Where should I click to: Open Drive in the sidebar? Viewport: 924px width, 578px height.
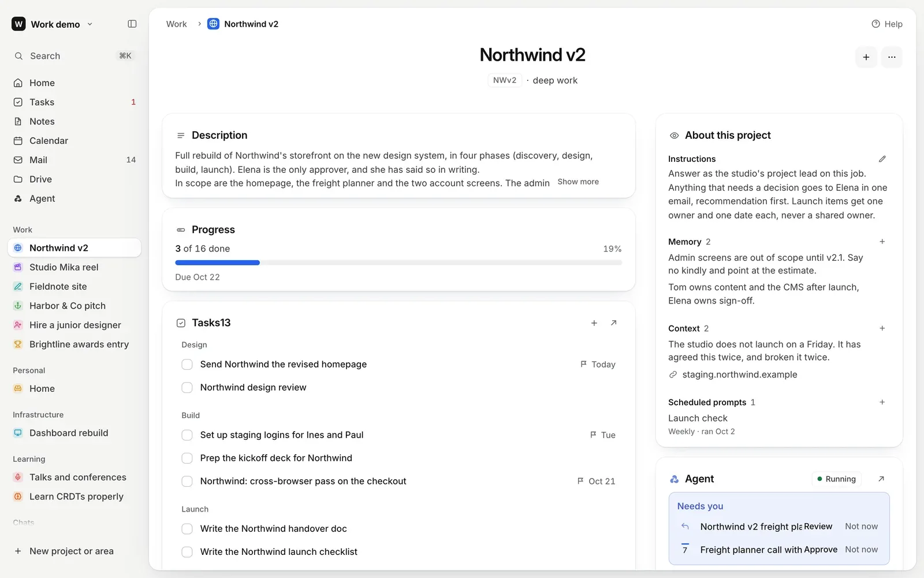(74, 179)
